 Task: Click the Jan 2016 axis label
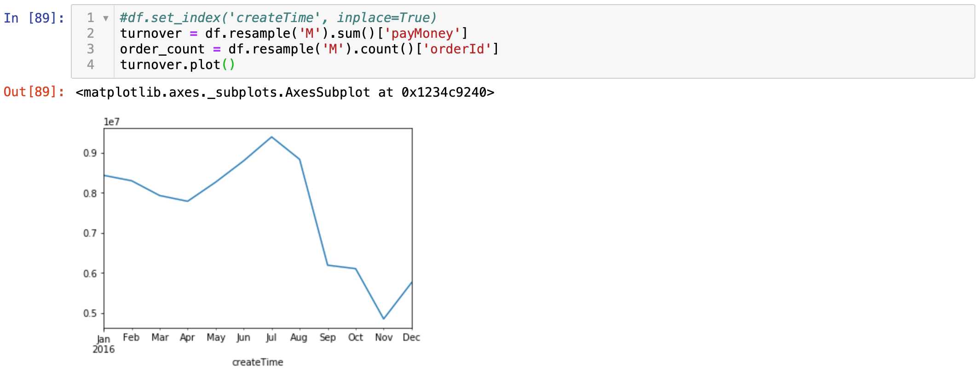point(104,344)
